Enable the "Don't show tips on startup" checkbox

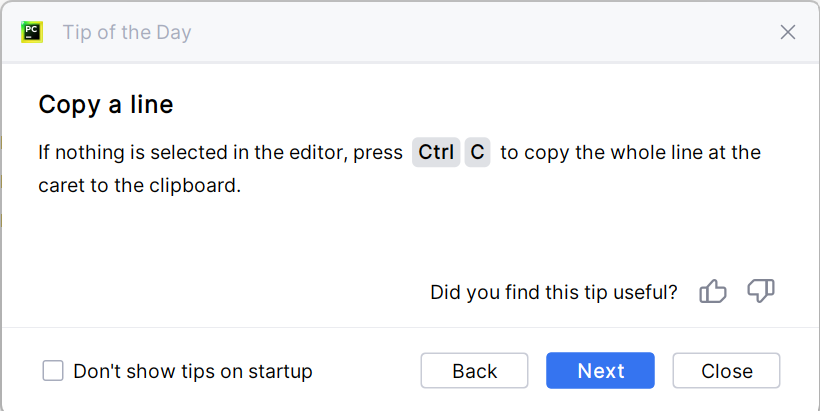tap(53, 371)
